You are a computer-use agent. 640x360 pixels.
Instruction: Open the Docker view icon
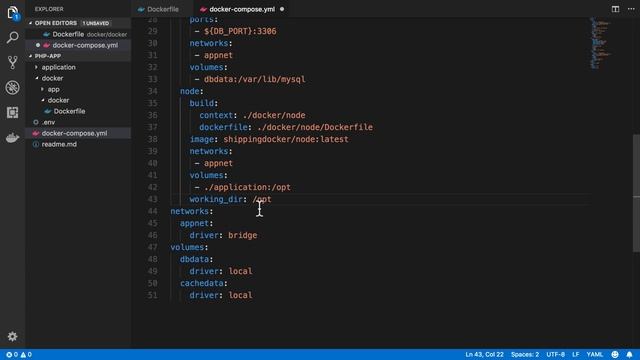[13, 138]
